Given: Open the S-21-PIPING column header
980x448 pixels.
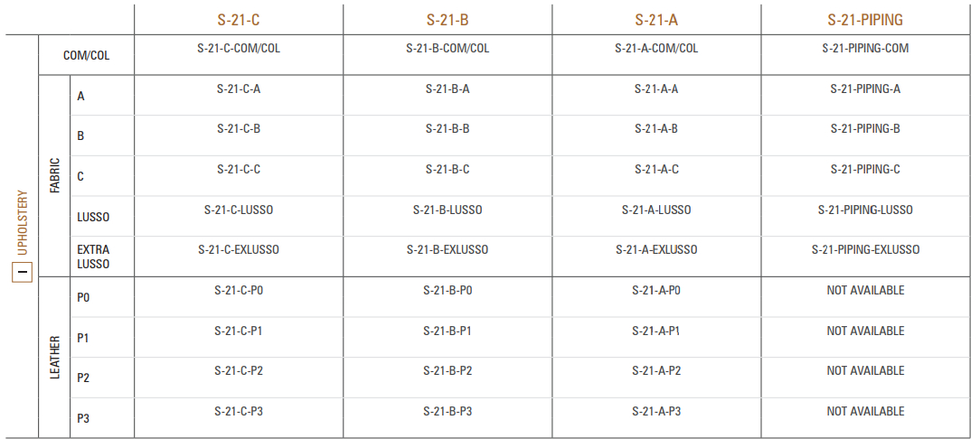Looking at the screenshot, I should pos(865,20).
